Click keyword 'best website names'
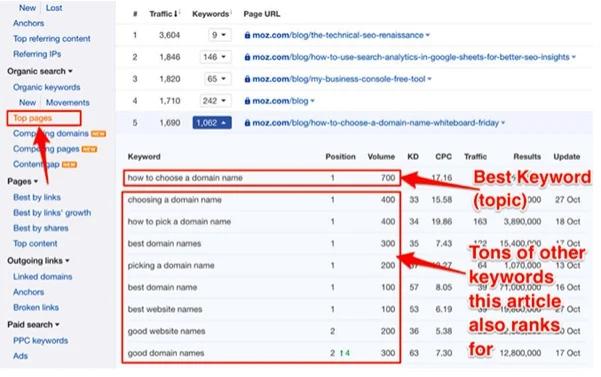Screen dimensions: 601x377 click(x=165, y=309)
